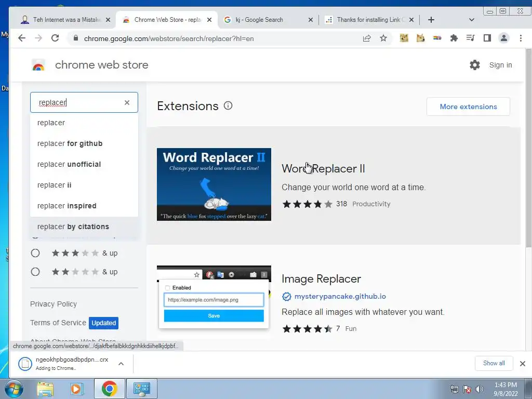Choose the 'replacer for github' suggestion

(x=84, y=143)
